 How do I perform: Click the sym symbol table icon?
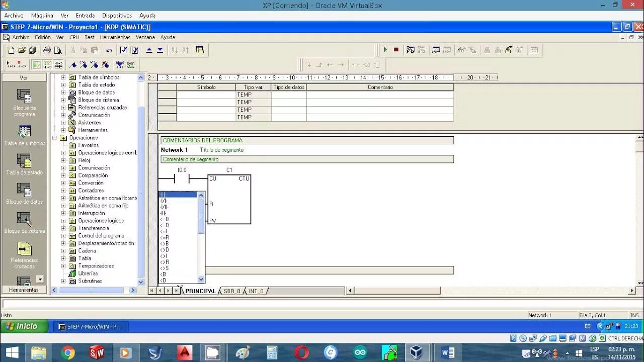click(131, 64)
